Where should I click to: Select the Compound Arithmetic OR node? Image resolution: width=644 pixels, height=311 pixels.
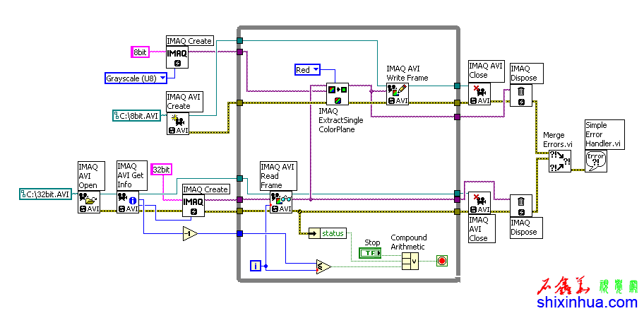(410, 261)
